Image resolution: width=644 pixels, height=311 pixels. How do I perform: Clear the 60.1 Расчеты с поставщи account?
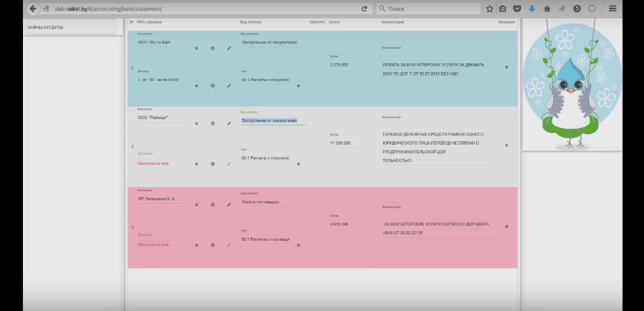click(299, 245)
